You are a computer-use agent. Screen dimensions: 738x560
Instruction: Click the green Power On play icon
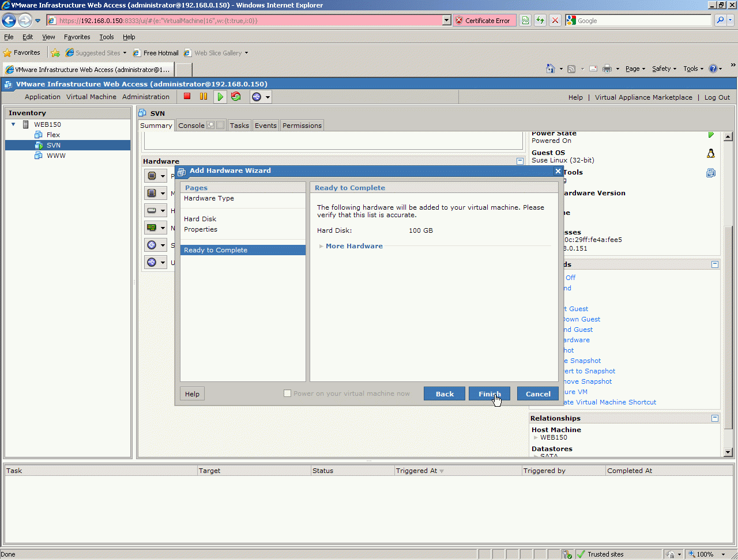[220, 97]
